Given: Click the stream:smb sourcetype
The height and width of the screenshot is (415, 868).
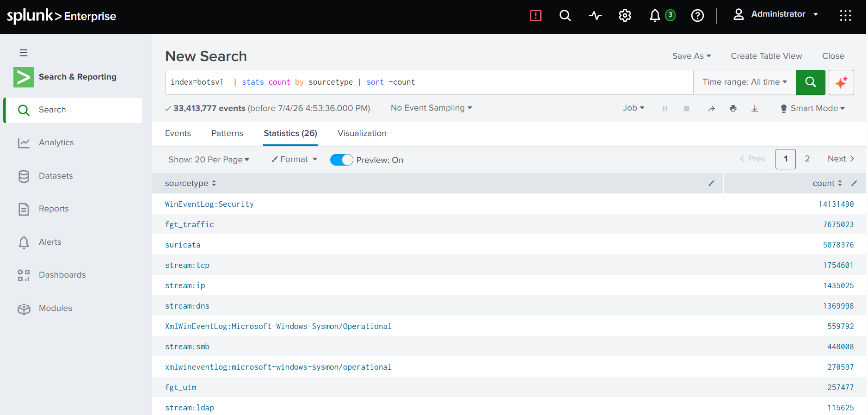Looking at the screenshot, I should pos(187,347).
